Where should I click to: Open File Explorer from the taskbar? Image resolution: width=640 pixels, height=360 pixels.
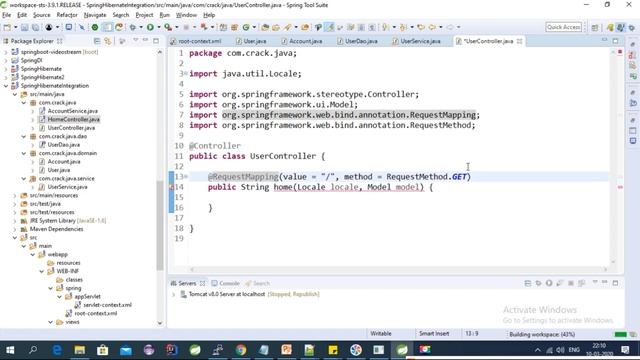[80, 350]
